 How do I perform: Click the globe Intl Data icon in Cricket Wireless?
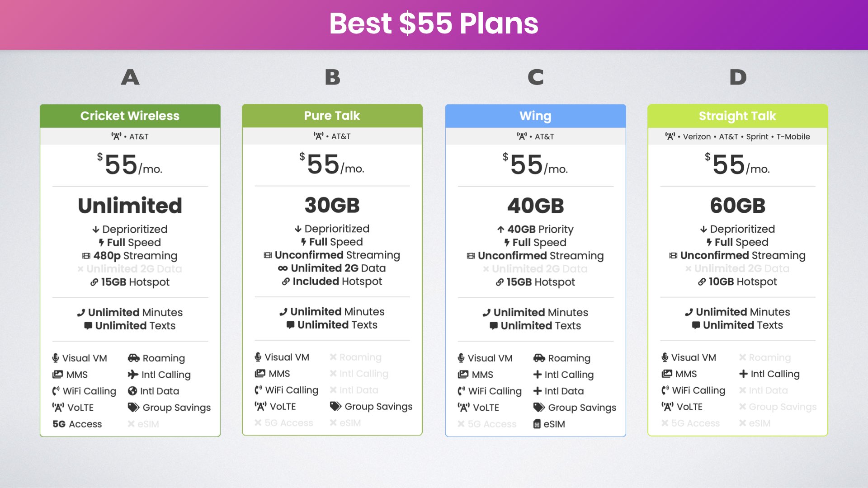pos(132,391)
